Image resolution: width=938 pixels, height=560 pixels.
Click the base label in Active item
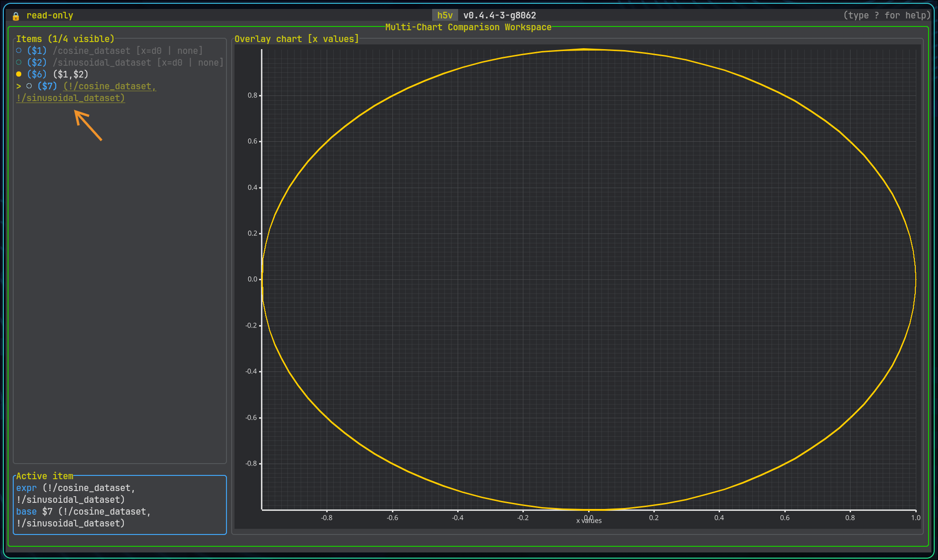(26, 511)
